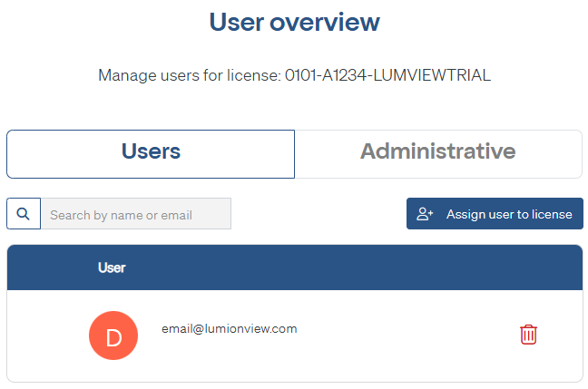
Task: Click the User overview page heading
Action: (294, 22)
